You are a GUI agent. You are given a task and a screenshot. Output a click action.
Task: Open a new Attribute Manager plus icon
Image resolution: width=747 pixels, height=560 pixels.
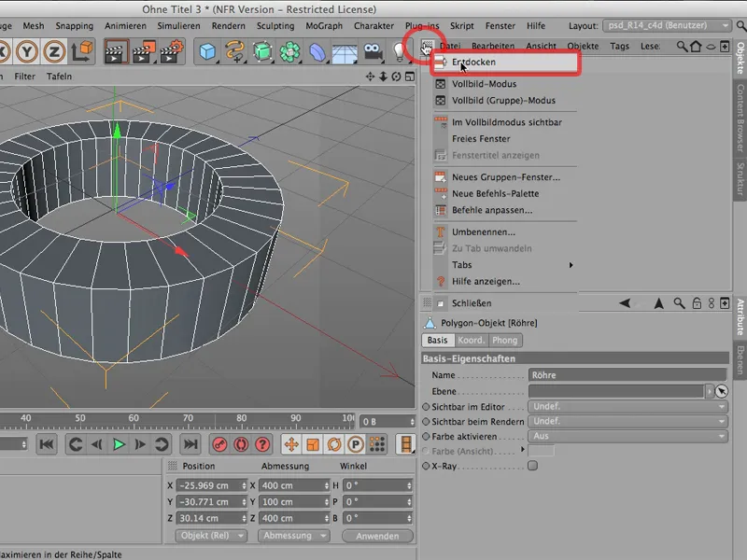point(725,302)
